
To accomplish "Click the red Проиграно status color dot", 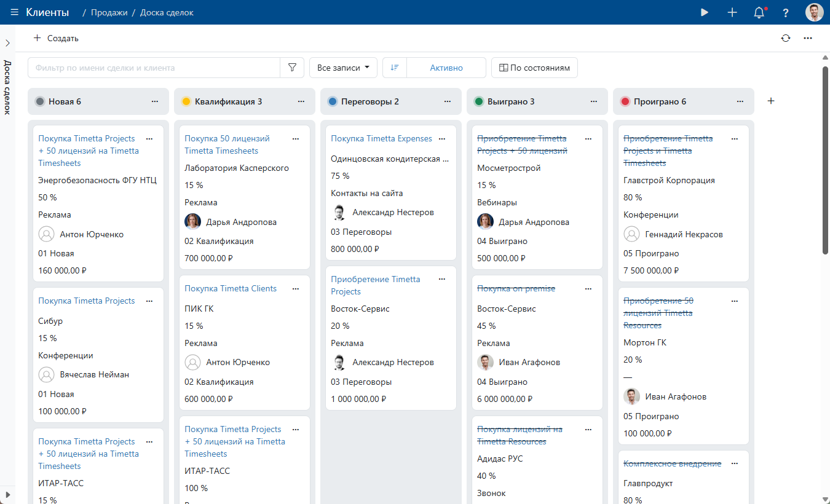I will pos(625,101).
